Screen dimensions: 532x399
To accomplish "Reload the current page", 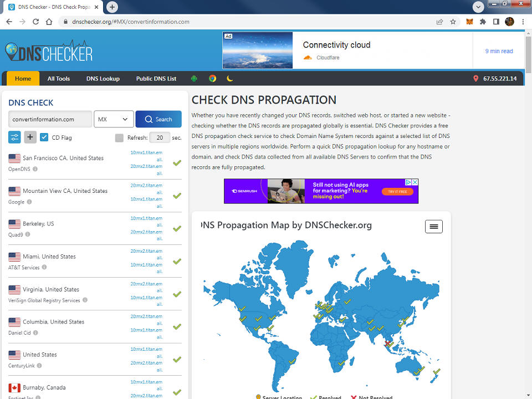I will [x=35, y=22].
